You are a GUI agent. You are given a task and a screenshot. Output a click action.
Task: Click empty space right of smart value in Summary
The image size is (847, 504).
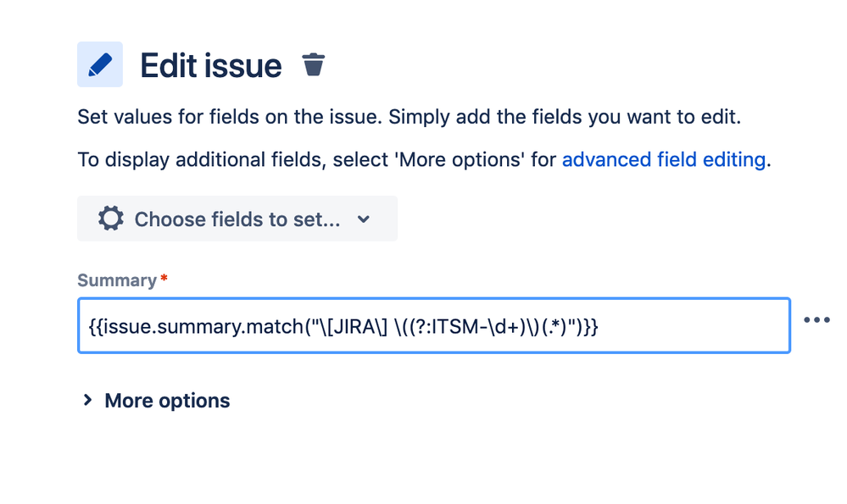coord(695,325)
